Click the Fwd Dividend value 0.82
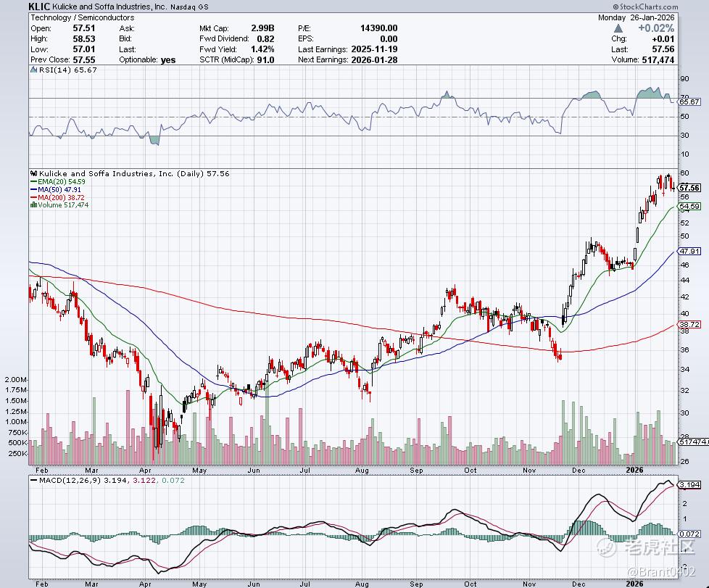 click(x=266, y=39)
